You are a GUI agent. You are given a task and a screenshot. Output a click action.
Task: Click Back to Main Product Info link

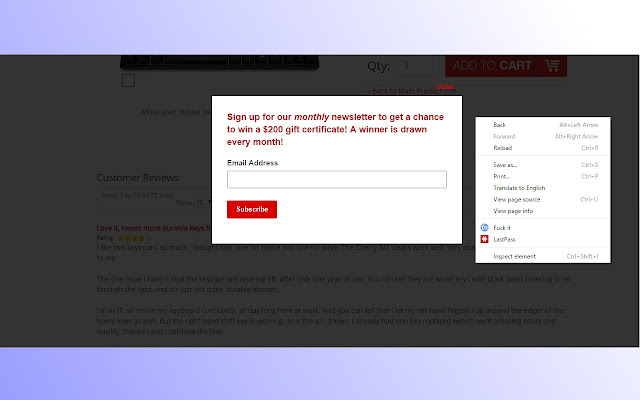click(x=411, y=91)
